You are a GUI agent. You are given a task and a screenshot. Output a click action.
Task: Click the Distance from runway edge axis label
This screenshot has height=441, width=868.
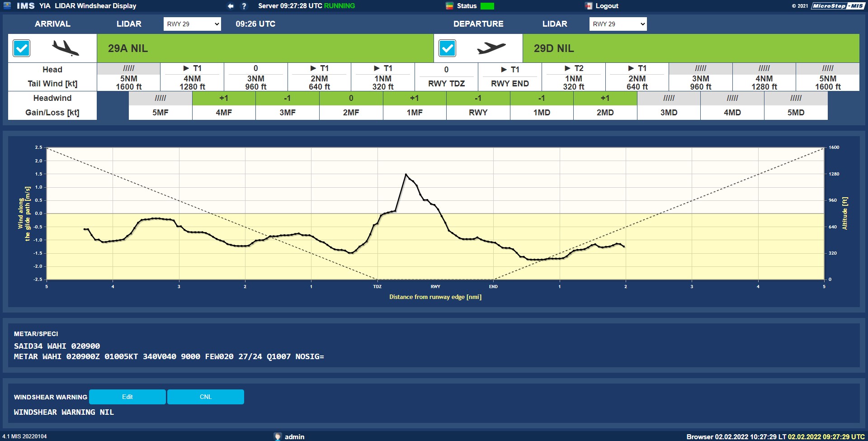point(435,297)
